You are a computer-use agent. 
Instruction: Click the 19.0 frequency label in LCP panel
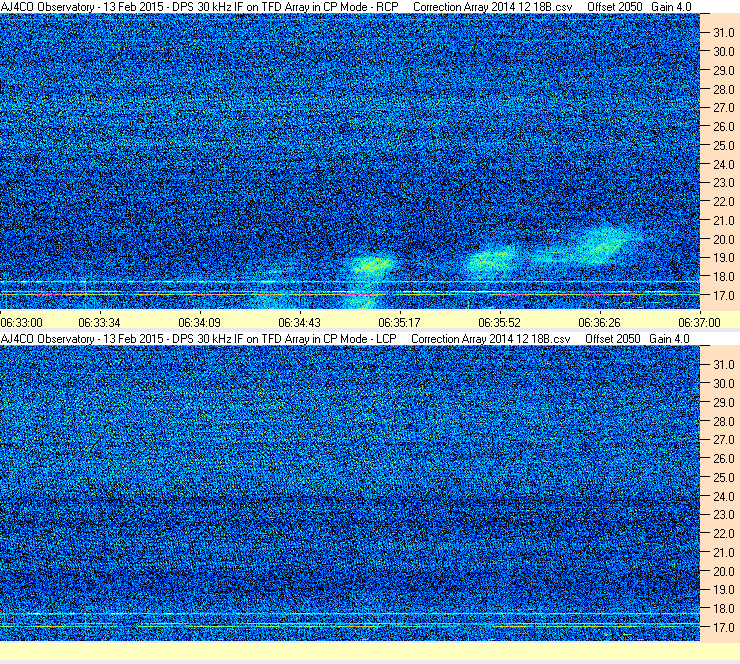point(723,590)
